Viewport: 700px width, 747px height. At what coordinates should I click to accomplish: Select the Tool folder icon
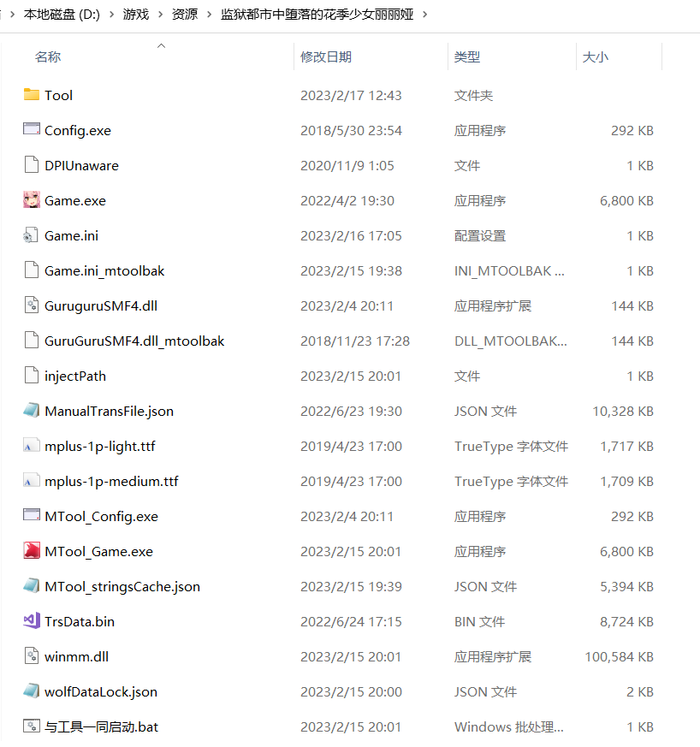tap(32, 95)
